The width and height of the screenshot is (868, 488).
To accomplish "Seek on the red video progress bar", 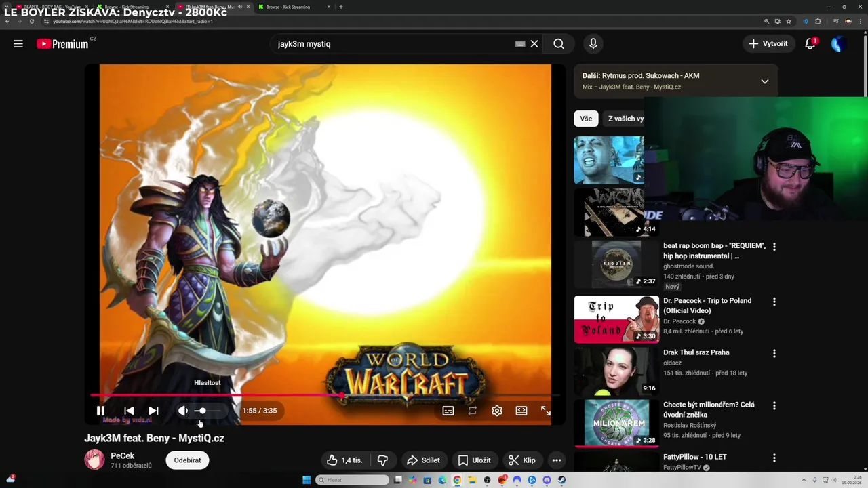I will coord(325,394).
